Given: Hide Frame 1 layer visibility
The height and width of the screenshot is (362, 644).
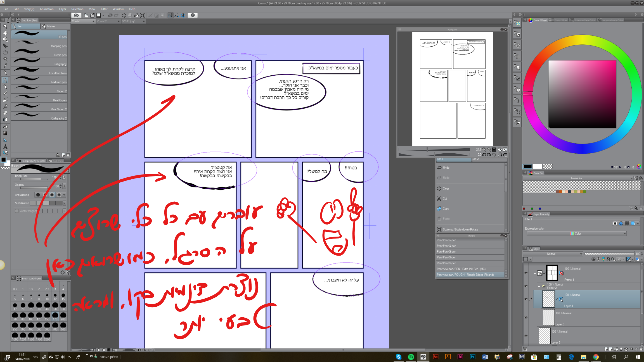Looking at the screenshot, I should (x=526, y=273).
